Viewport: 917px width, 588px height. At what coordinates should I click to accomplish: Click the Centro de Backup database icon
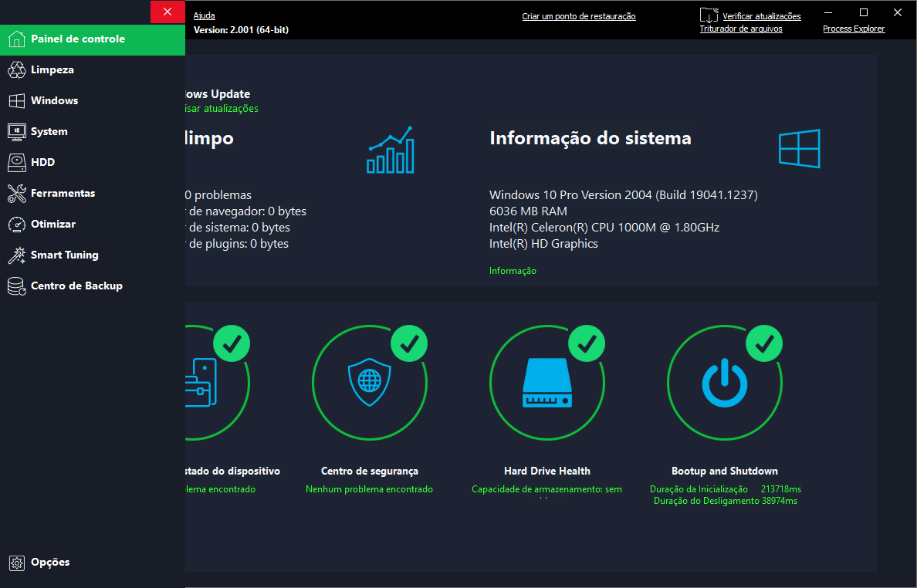16,286
